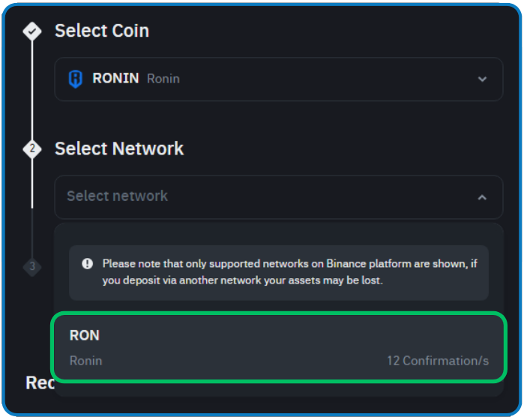Choose the RON network option
The width and height of the screenshot is (524, 420).
[279, 347]
